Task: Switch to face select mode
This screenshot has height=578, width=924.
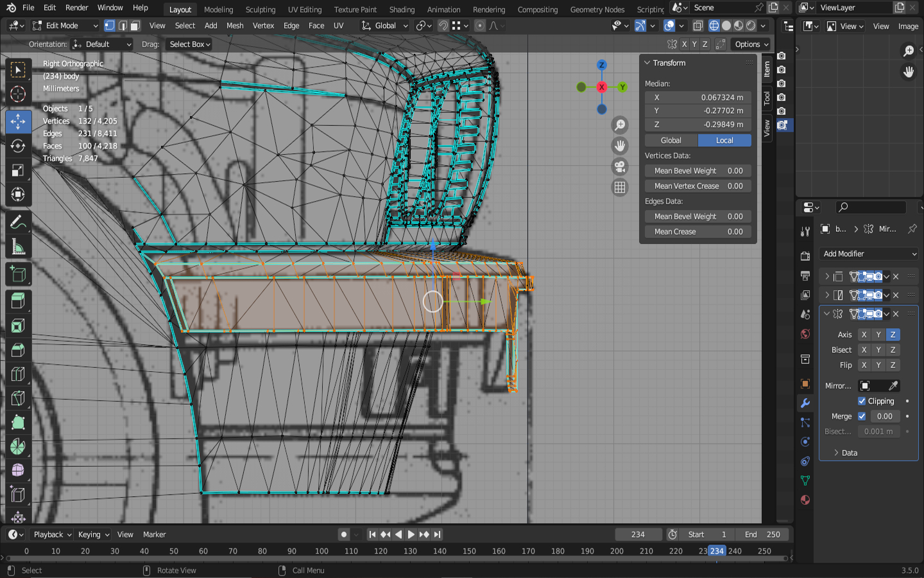Action: click(x=135, y=26)
